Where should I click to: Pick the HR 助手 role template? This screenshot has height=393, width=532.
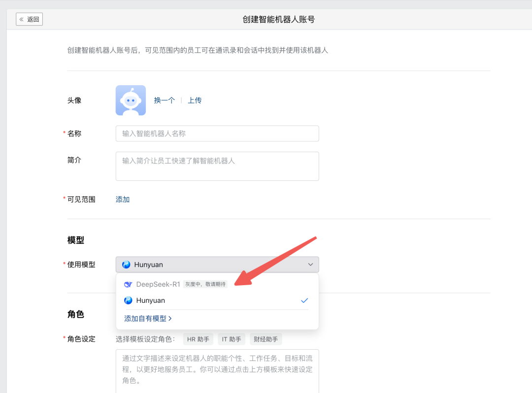pos(198,339)
